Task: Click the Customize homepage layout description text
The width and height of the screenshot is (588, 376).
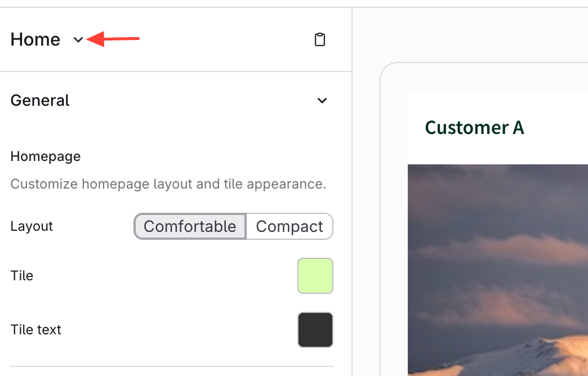Action: tap(168, 184)
